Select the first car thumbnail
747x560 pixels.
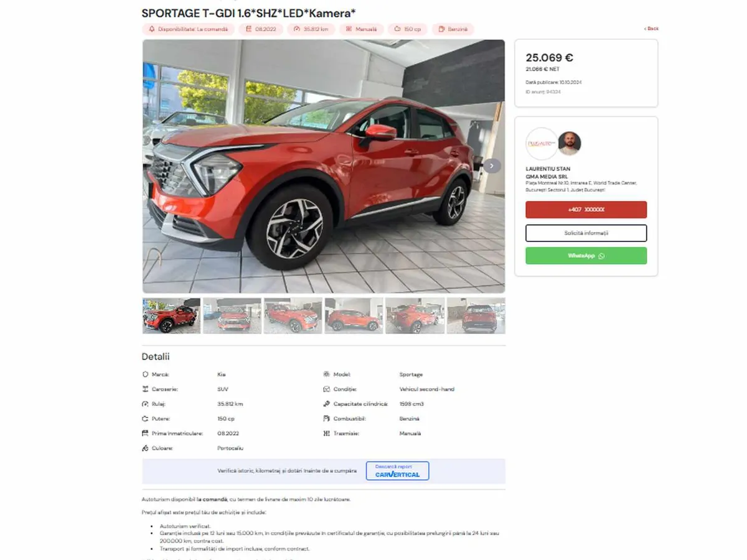pos(171,316)
